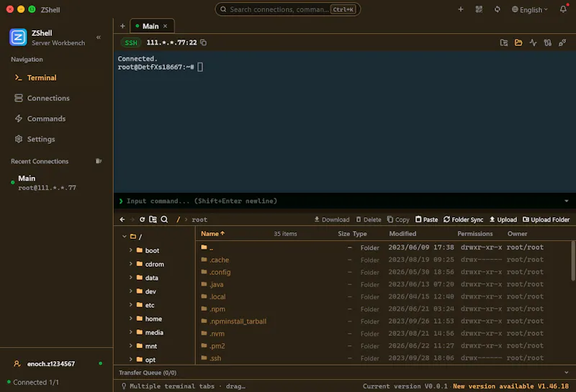Expand the media folder in tree
Image resolution: width=576 pixels, height=392 pixels.
(131, 332)
